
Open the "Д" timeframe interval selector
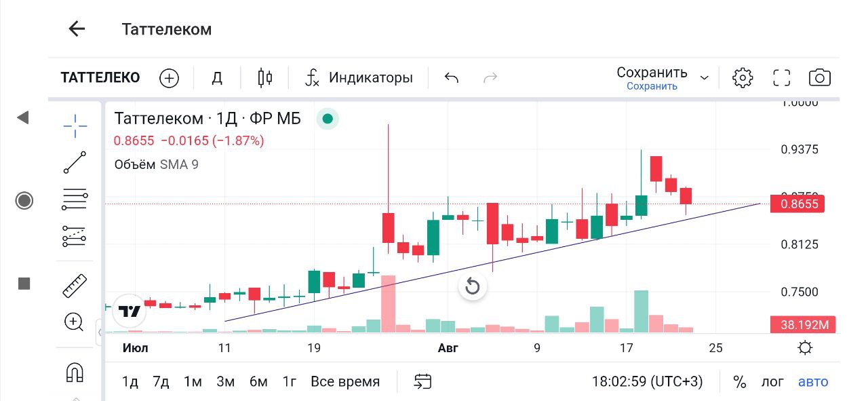(217, 78)
